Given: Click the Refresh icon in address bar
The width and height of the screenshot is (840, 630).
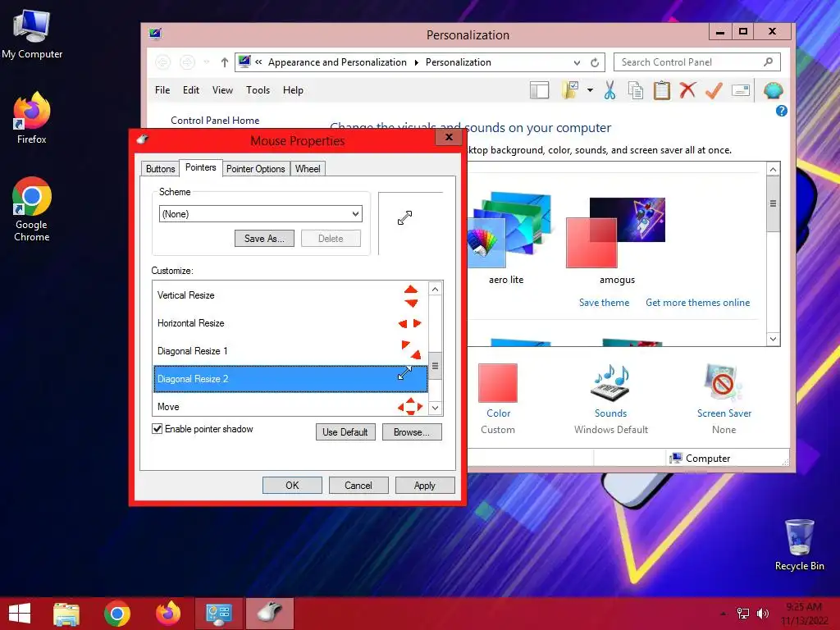Looking at the screenshot, I should (595, 62).
